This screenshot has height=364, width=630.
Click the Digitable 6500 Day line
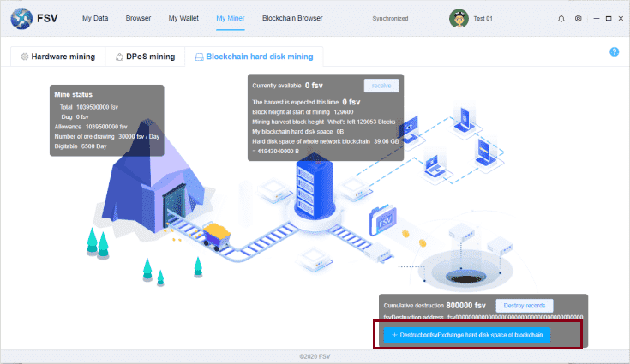coord(81,146)
